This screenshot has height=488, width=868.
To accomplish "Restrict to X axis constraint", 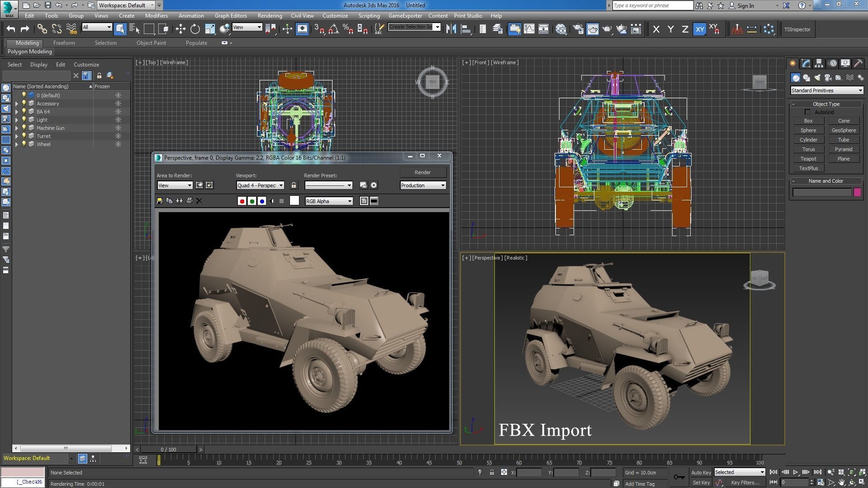I will [x=656, y=29].
